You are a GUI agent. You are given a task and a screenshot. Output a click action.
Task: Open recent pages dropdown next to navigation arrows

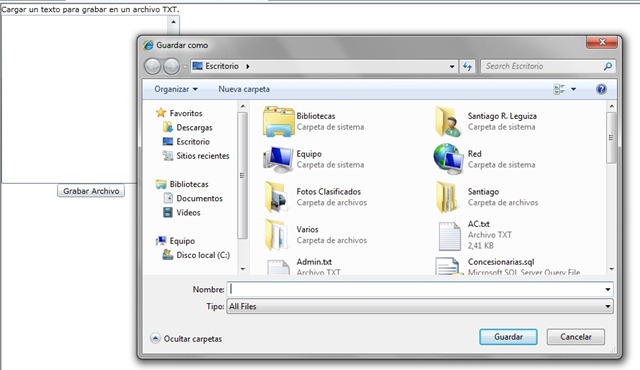click(x=184, y=66)
